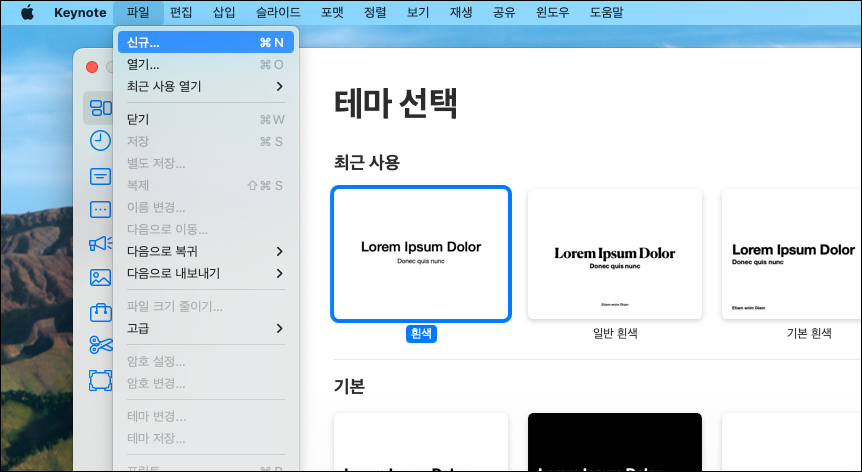Choose 열기... from the file menu
Viewport: 862px width, 472px height.
coord(206,64)
